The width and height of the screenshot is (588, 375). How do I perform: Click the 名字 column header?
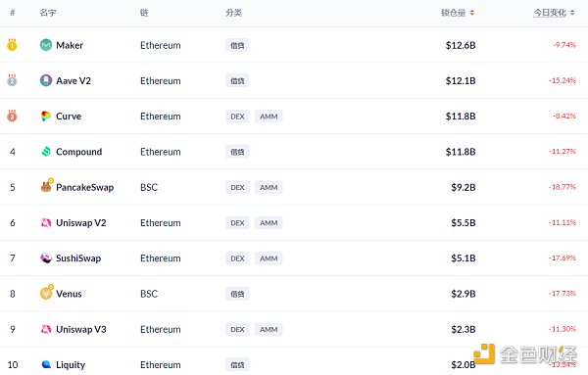[48, 13]
